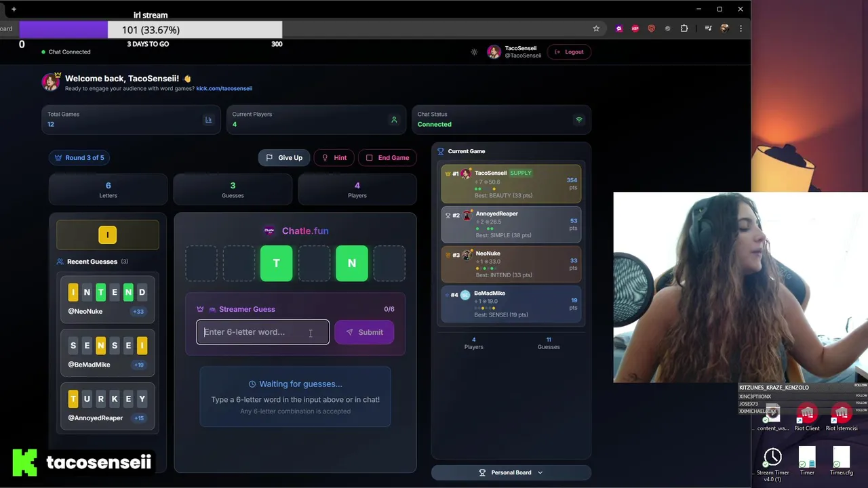Select the INTEND guess by @NeoNuke
This screenshot has height=488, width=868.
point(108,299)
